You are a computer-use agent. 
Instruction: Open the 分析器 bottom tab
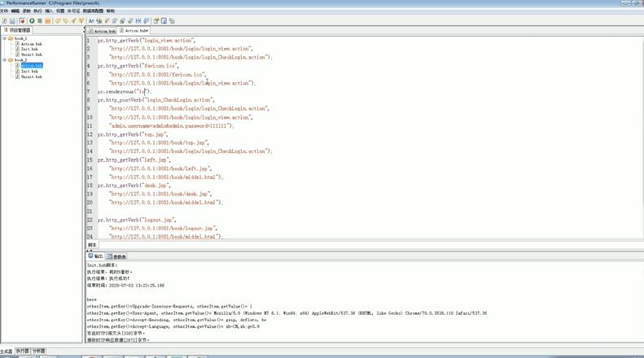[x=38, y=351]
